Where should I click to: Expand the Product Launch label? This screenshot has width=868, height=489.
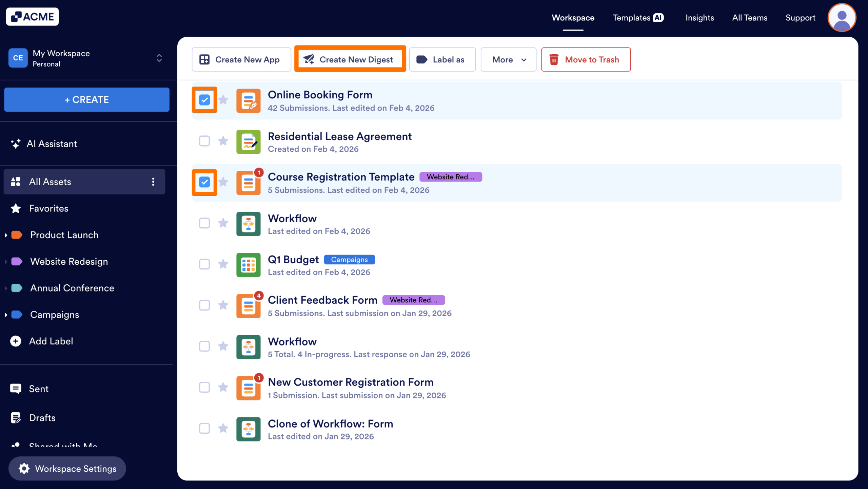5,234
